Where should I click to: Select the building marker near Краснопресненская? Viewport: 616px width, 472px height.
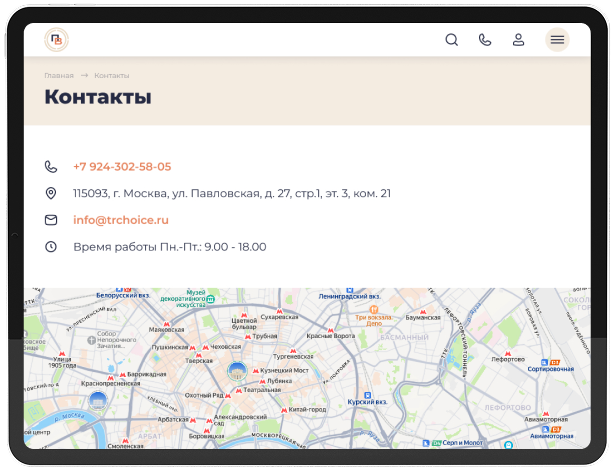click(97, 400)
